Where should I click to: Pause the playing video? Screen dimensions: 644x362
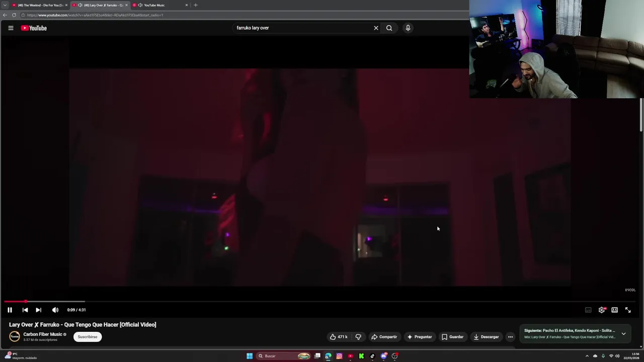tap(10, 310)
